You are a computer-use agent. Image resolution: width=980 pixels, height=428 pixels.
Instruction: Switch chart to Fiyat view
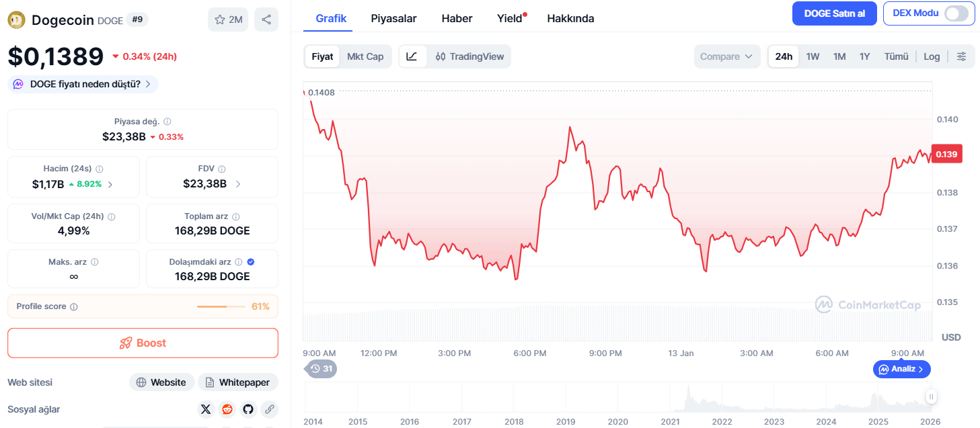coord(322,56)
